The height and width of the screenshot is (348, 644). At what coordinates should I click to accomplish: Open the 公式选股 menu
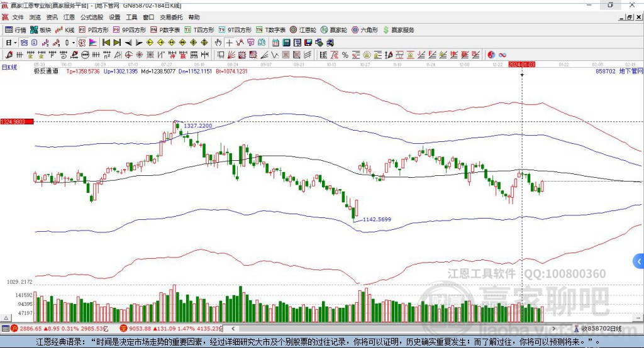pyautogui.click(x=91, y=18)
